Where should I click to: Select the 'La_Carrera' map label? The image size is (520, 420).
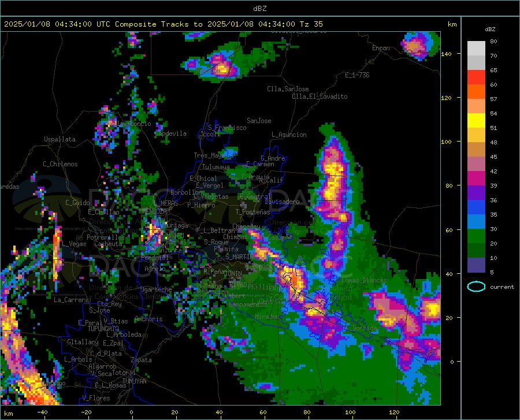71,300
